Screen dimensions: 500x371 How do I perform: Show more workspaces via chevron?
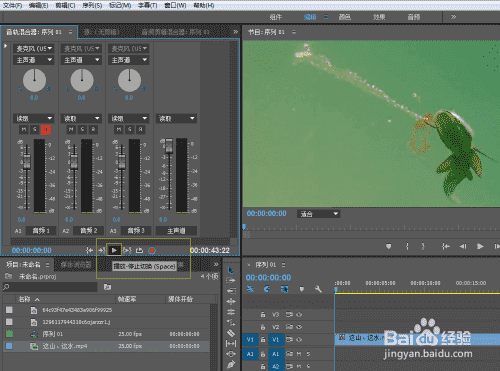click(x=453, y=17)
